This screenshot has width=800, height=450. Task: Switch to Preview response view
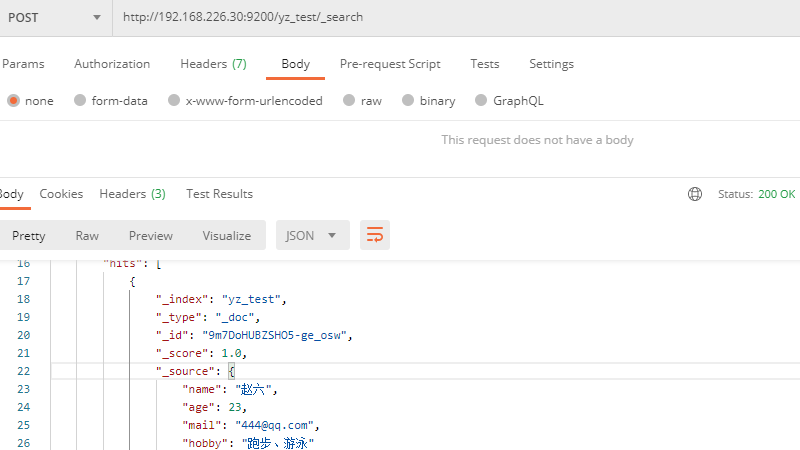click(x=151, y=235)
